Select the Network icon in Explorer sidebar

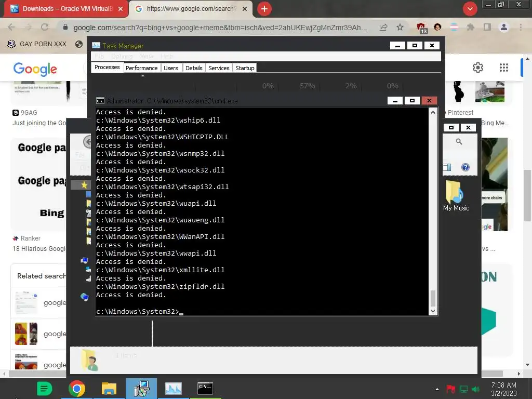84,297
